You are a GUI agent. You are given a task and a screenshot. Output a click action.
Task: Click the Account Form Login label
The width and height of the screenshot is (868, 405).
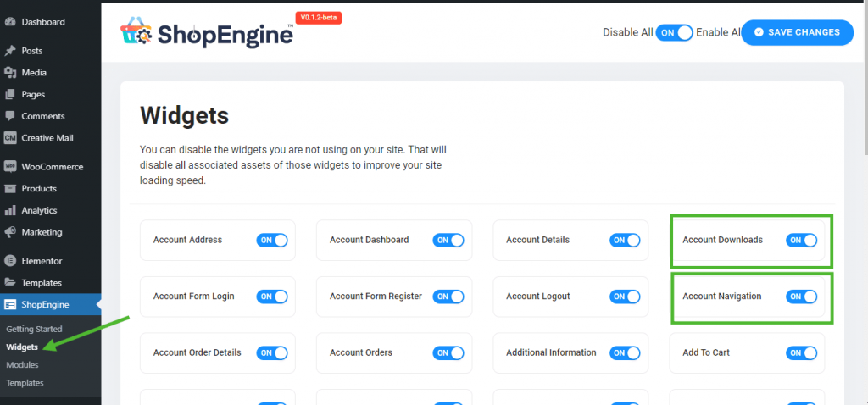click(x=194, y=297)
